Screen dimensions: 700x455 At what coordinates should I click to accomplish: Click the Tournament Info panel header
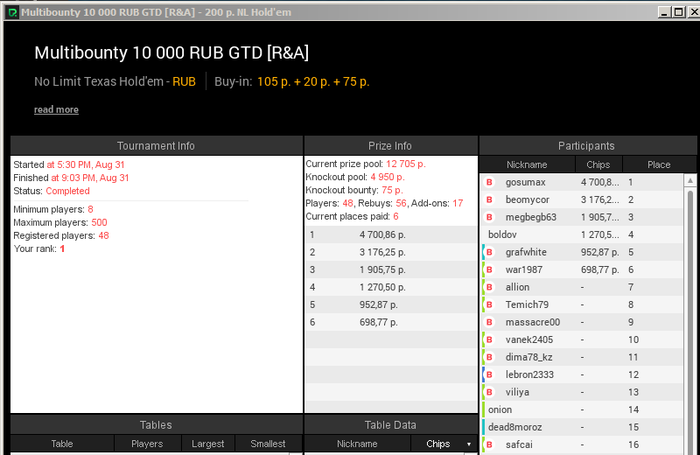click(156, 146)
